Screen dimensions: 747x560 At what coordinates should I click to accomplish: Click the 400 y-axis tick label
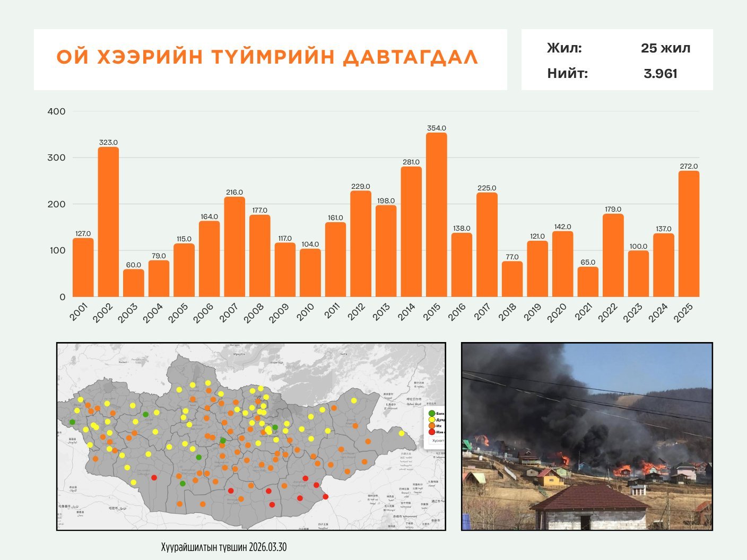[56, 111]
